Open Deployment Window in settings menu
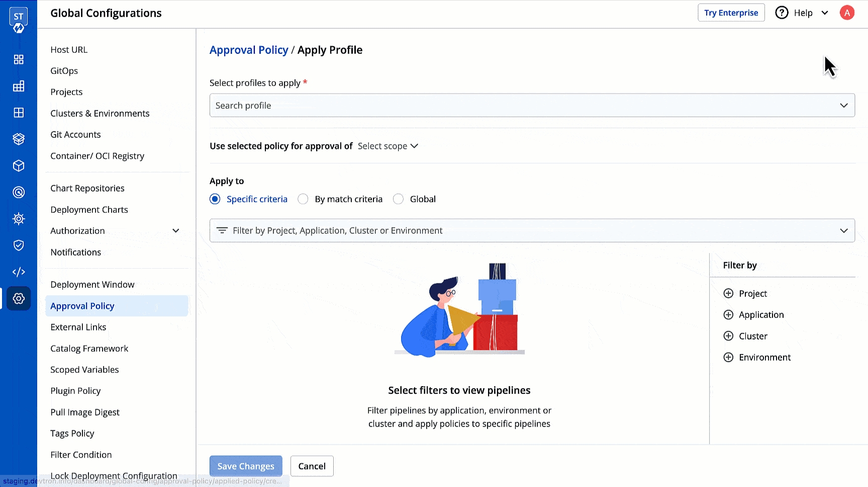This screenshot has height=487, width=868. pos(92,285)
